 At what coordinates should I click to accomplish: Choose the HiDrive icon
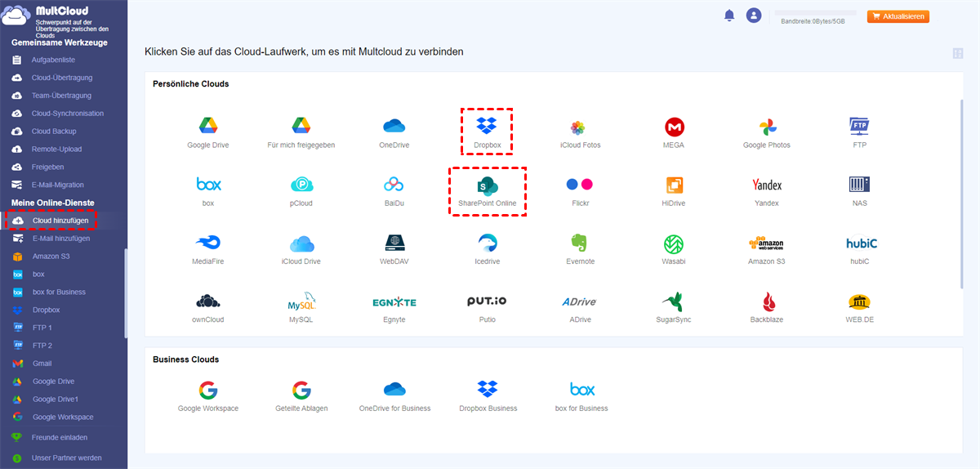point(674,185)
